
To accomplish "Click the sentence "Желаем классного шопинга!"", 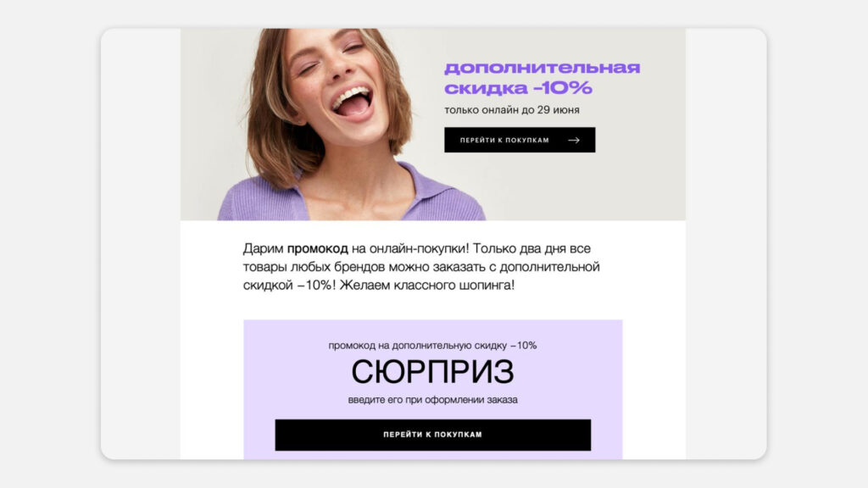I will (427, 286).
